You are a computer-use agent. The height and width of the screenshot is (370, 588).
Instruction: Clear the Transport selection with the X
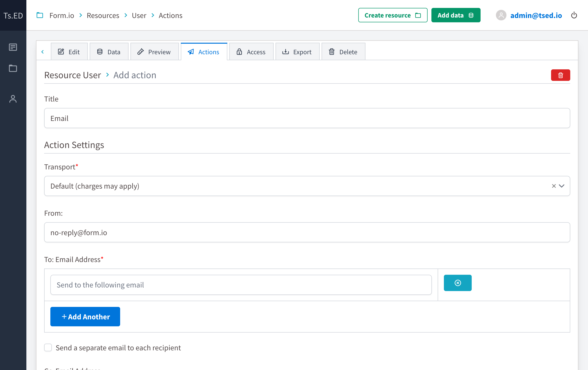pos(553,186)
